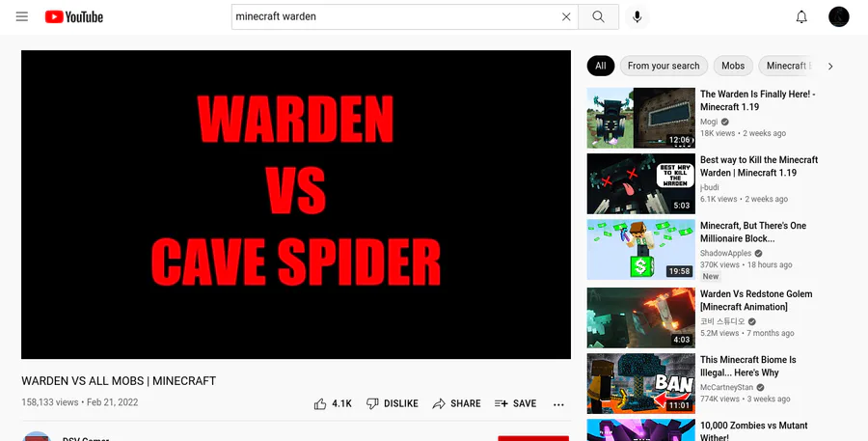
Task: Click the New badge under ShadowApples video
Action: (x=711, y=276)
